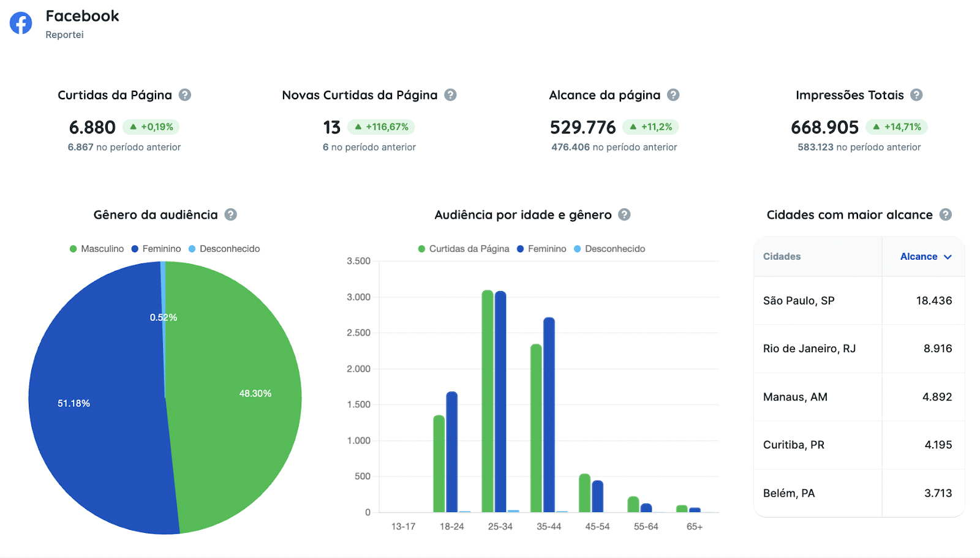Click green bar for 25-34 age group
The height and width of the screenshot is (558, 980).
488,401
